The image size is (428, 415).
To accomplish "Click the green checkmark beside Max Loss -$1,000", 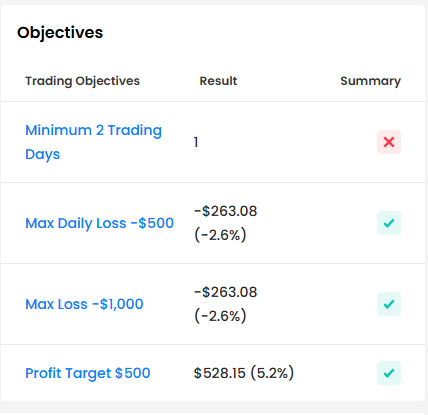I will coord(389,304).
